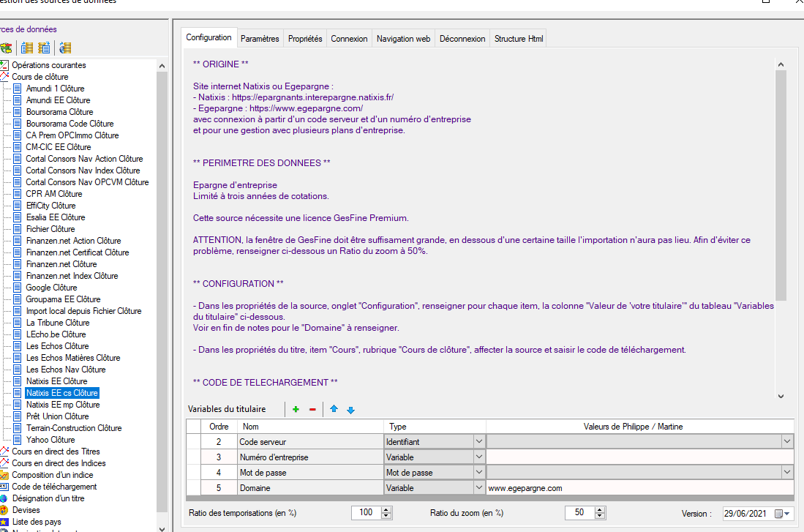Open the Version date picker dropdown
The height and width of the screenshot is (532, 804).
(786, 513)
